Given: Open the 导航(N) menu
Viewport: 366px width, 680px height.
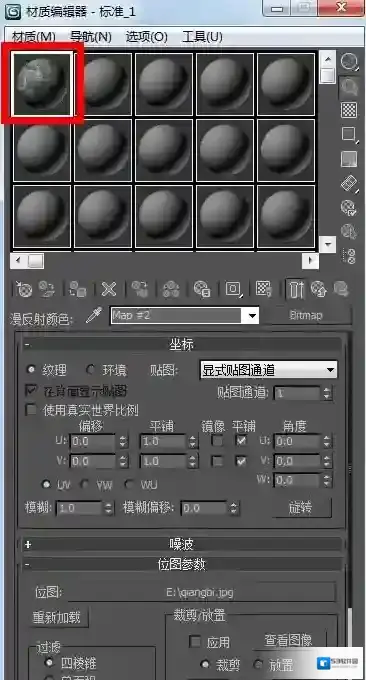Looking at the screenshot, I should coord(91,37).
